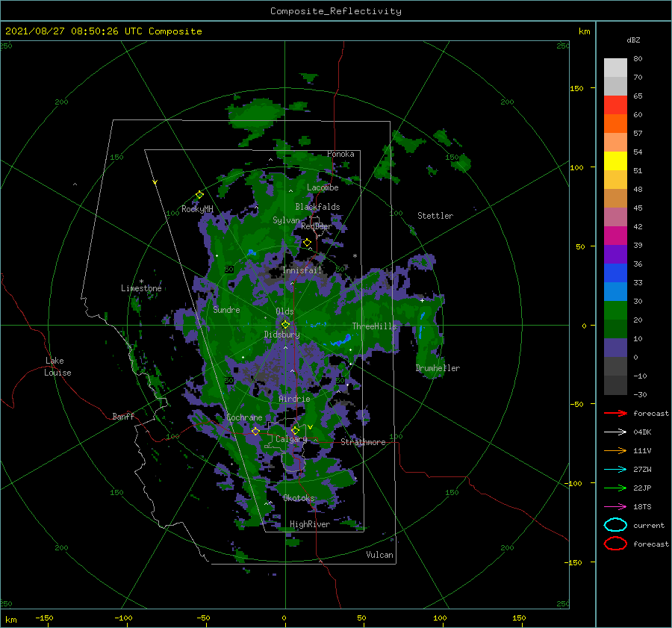Screen dimensions: 672x628
Task: Pick the blue 33-36 dBZ color swatch
Action: click(x=615, y=273)
